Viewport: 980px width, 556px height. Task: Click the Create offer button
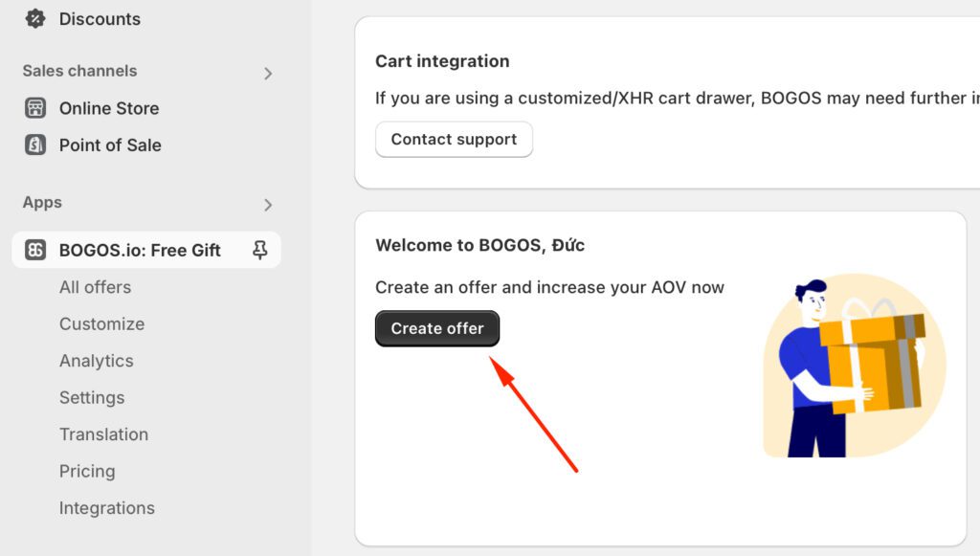tap(437, 328)
